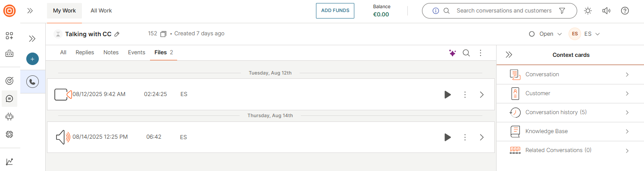This screenshot has height=171, width=644.
Task: Open the Open status dropdown
Action: [545, 34]
